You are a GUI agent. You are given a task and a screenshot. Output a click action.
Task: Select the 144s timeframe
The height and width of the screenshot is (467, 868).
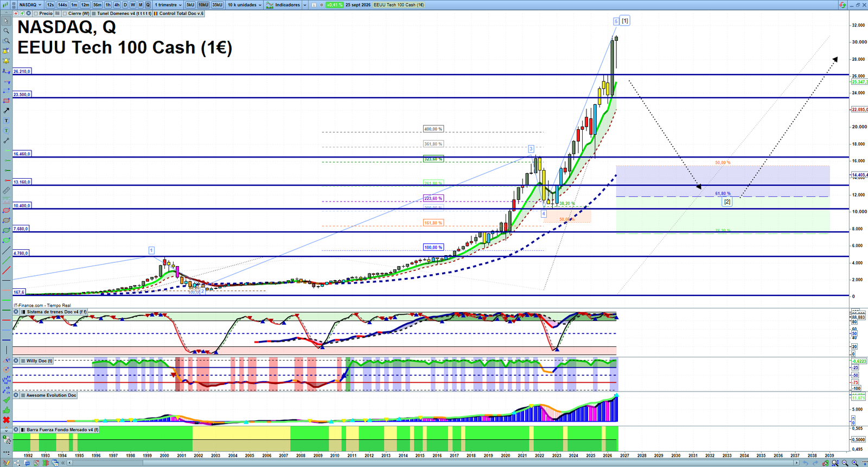coord(63,5)
